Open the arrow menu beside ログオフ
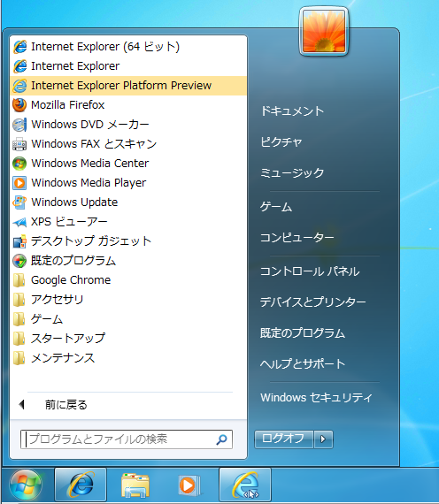This screenshot has width=439, height=504. click(x=323, y=439)
